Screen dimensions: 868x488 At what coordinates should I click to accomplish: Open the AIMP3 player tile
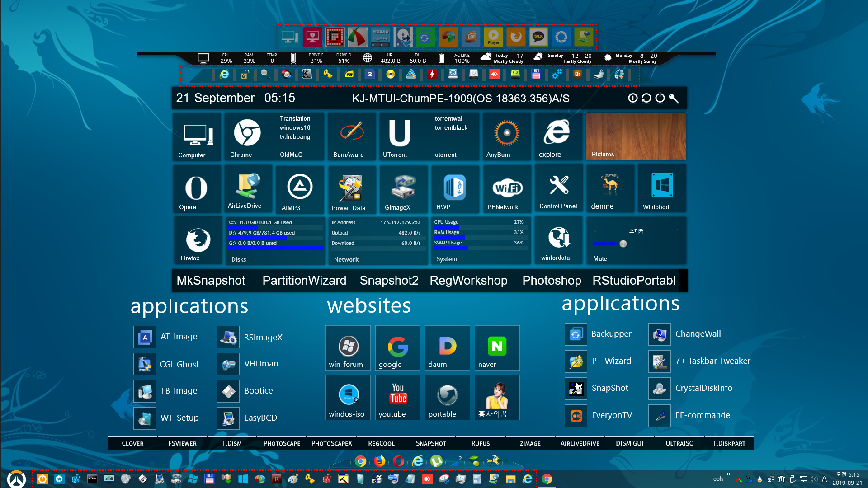pos(300,189)
